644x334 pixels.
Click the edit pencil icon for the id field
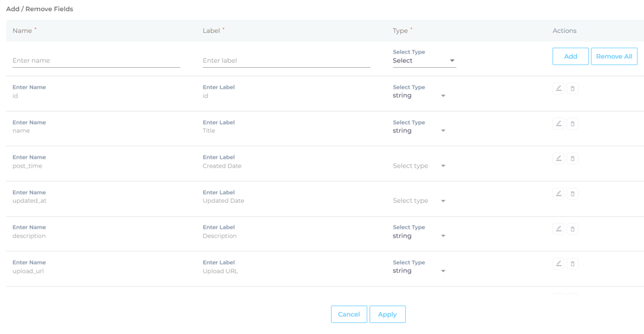[x=558, y=88]
